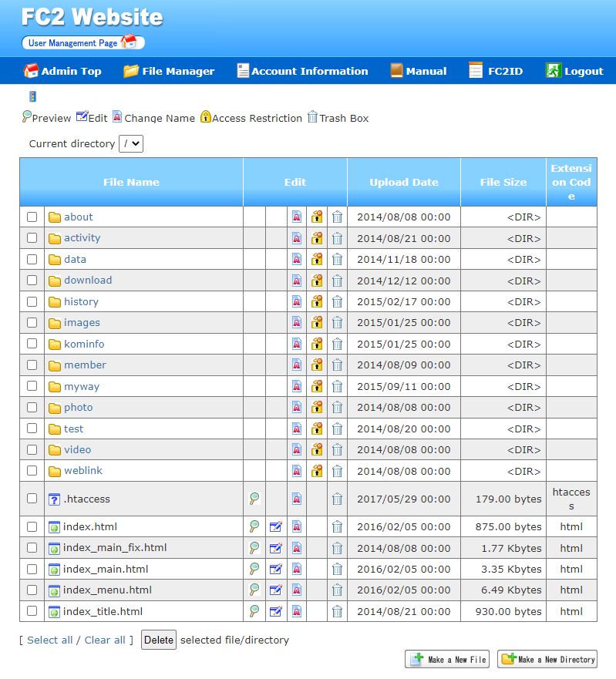
Task: Preview index_menu.html file
Action: pos(254,590)
